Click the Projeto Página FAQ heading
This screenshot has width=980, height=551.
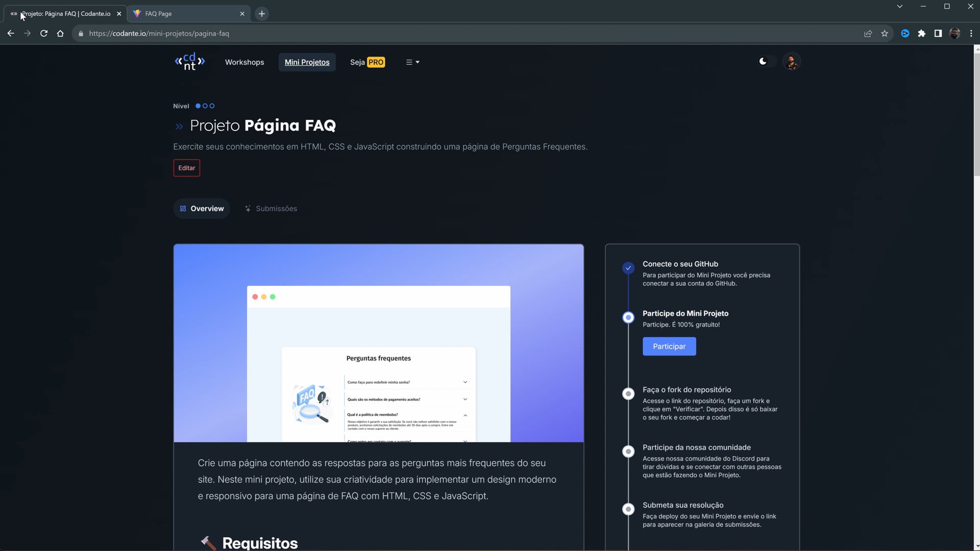(263, 126)
